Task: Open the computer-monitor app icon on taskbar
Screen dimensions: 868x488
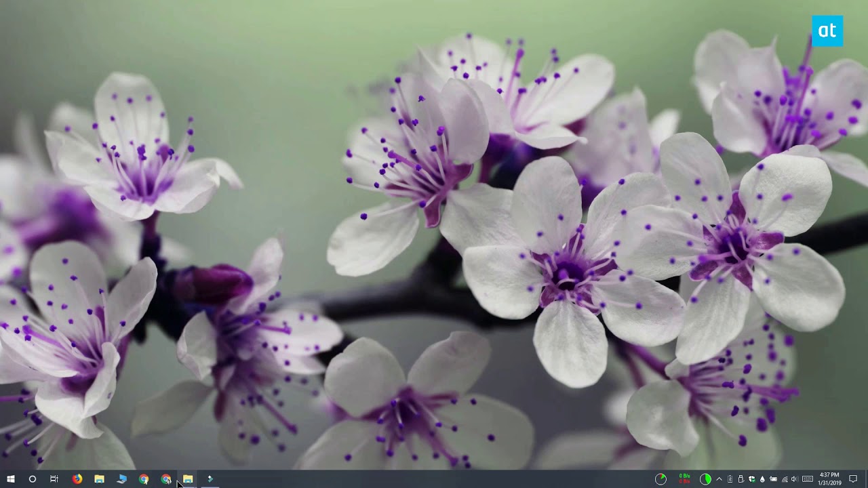Action: tap(121, 479)
